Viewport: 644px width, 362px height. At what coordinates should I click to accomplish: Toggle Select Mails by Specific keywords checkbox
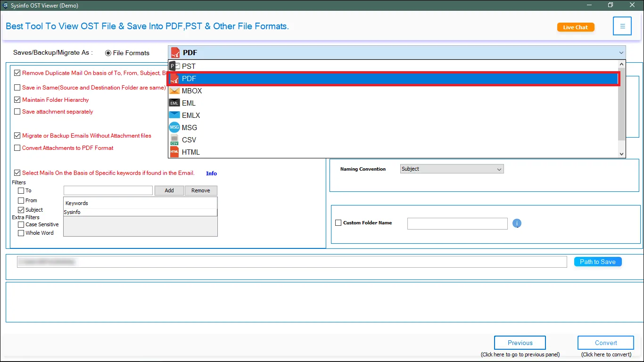click(x=17, y=173)
